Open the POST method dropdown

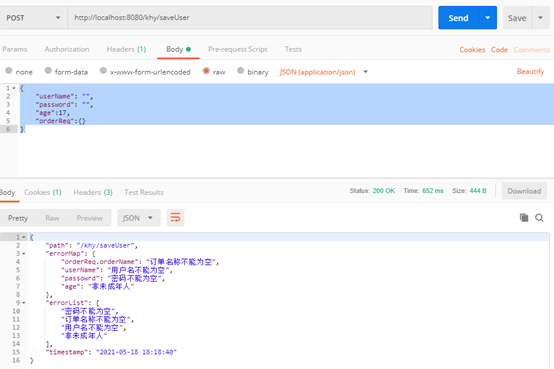(x=34, y=18)
